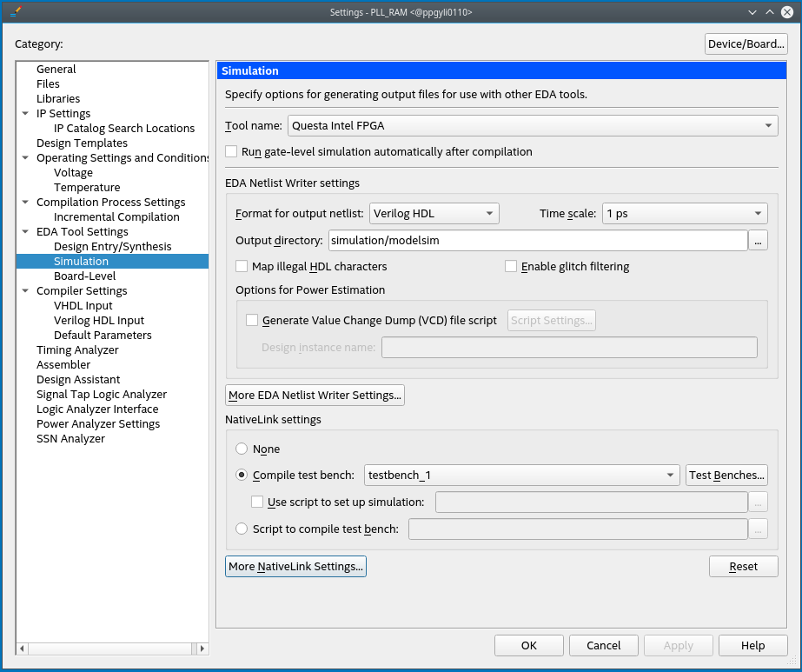Screen dimensions: 802x672
Task: Open Format for output netlist dropdown
Action: tap(434, 214)
